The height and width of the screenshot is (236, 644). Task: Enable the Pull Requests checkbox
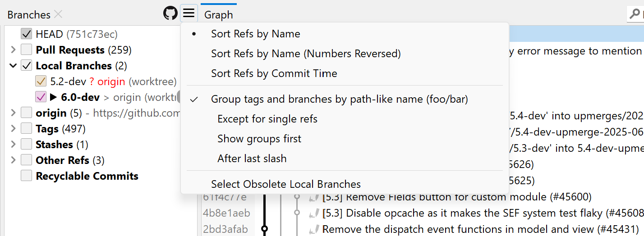(x=26, y=50)
